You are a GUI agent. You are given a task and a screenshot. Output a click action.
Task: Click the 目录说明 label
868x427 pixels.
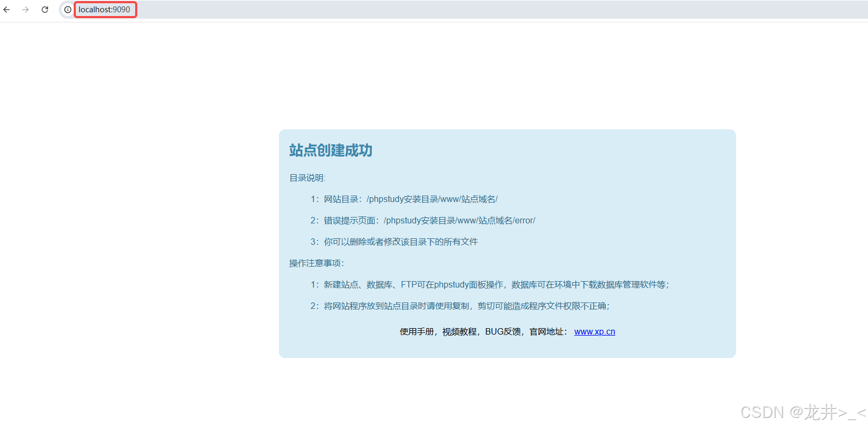point(307,178)
